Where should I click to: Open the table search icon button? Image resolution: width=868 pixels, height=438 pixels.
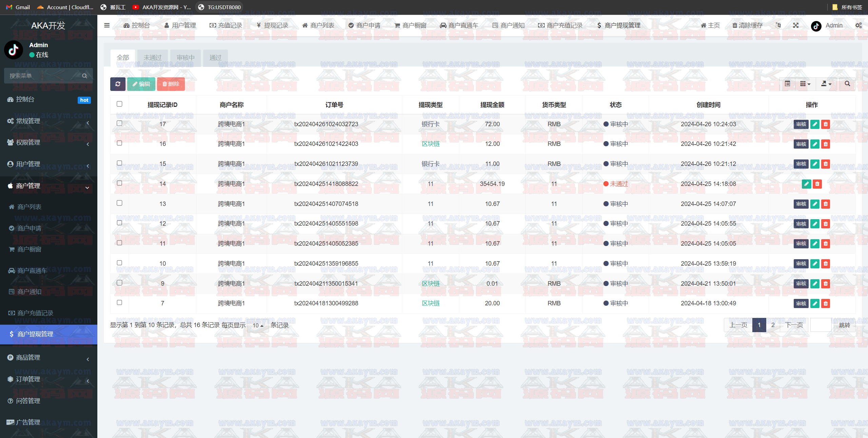[847, 84]
